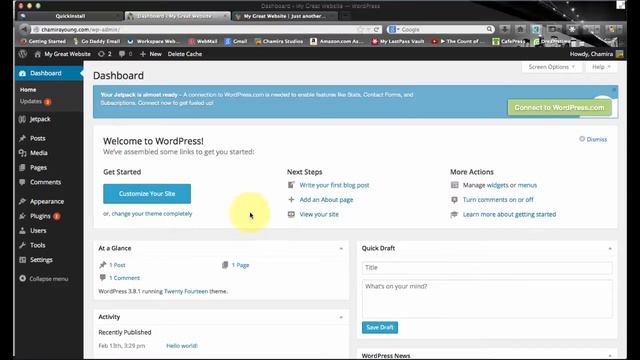The width and height of the screenshot is (640, 360).
Task: Dismiss the Welcome to WordPress panel
Action: [593, 139]
